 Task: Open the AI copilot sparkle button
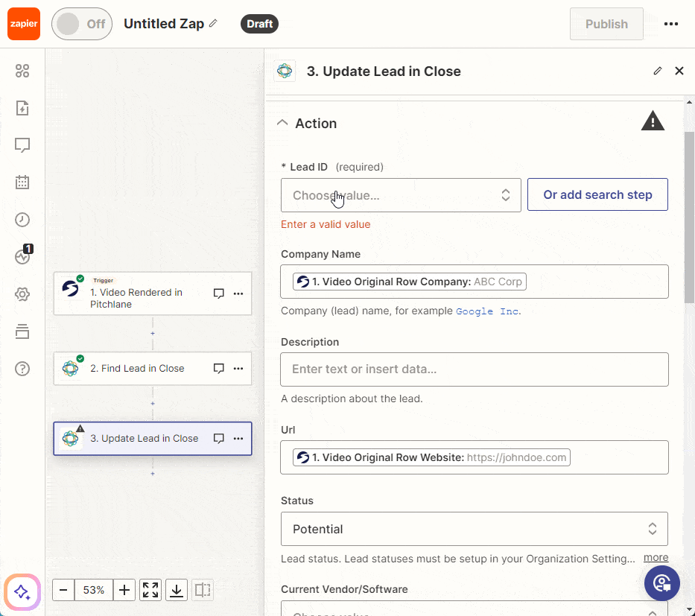click(22, 591)
